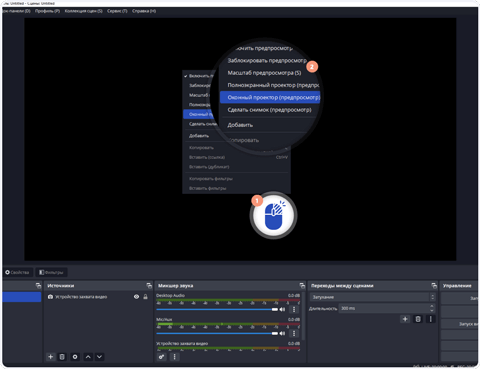Click the Длительность label

pyautogui.click(x=323, y=309)
